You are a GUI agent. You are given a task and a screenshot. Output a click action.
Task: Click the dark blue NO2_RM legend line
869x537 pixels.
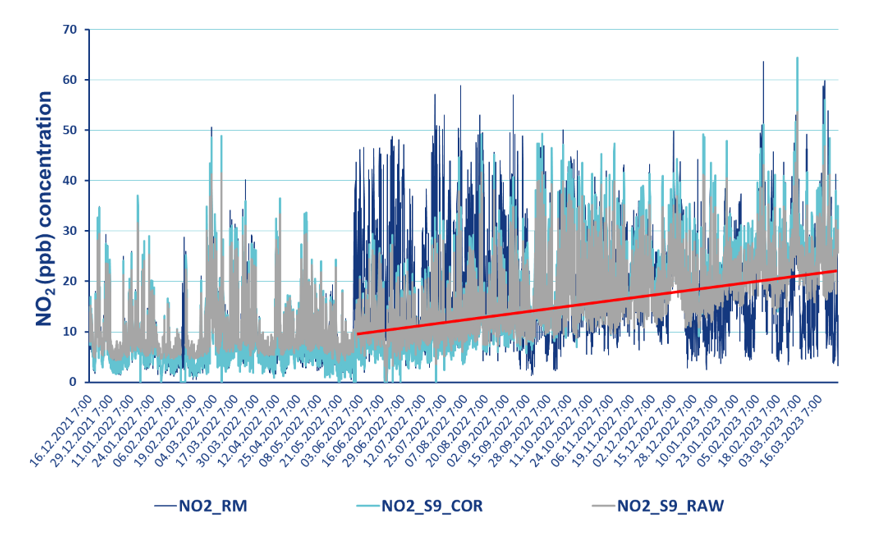[165, 507]
